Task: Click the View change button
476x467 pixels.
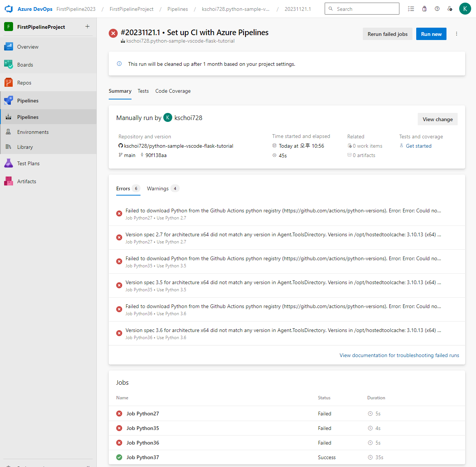Action: click(x=438, y=119)
